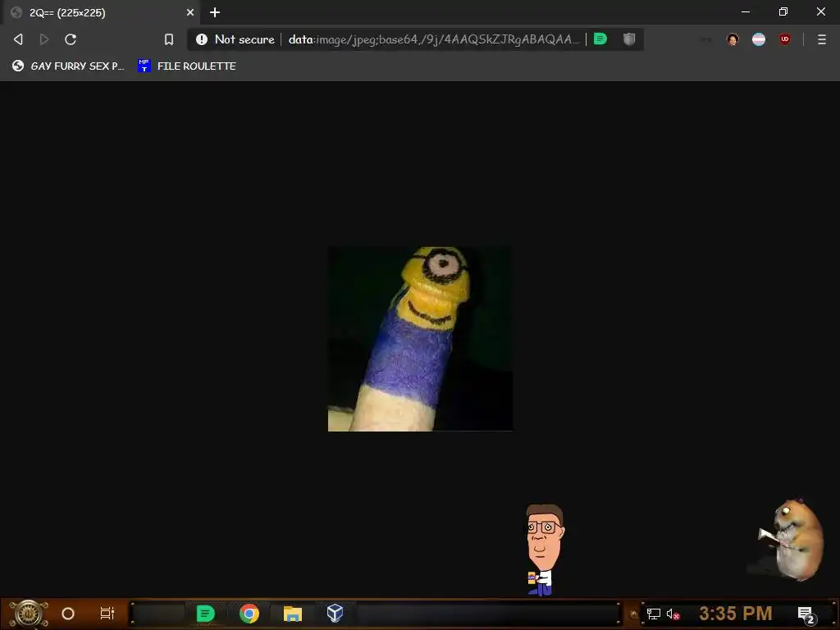Viewport: 840px width, 630px height.
Task: Switch to the green document app on taskbar
Action: click(206, 614)
